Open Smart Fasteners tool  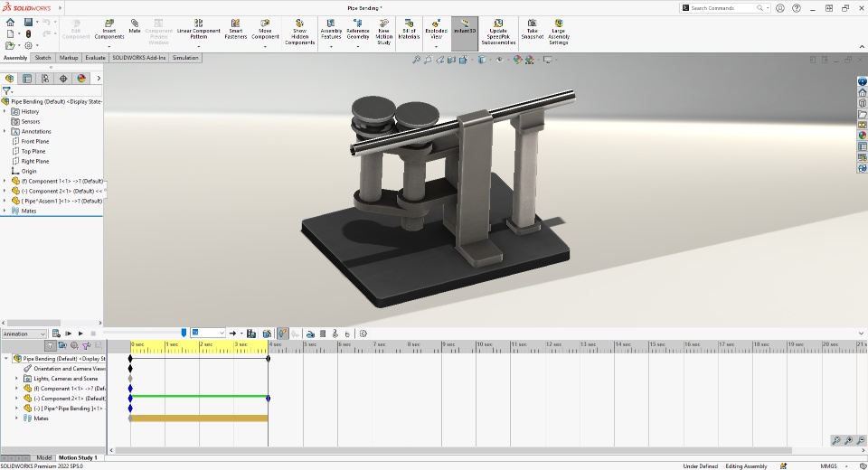(236, 29)
